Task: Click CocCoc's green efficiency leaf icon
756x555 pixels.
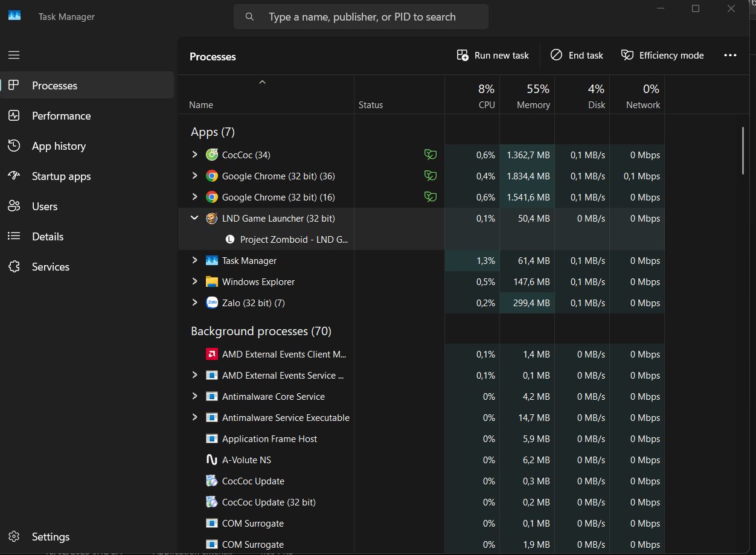Action: click(x=430, y=155)
